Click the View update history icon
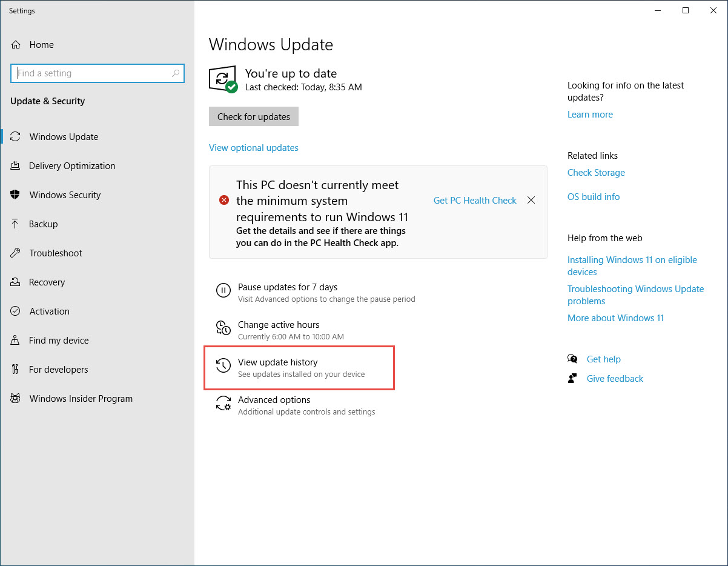This screenshot has width=728, height=566. [223, 366]
